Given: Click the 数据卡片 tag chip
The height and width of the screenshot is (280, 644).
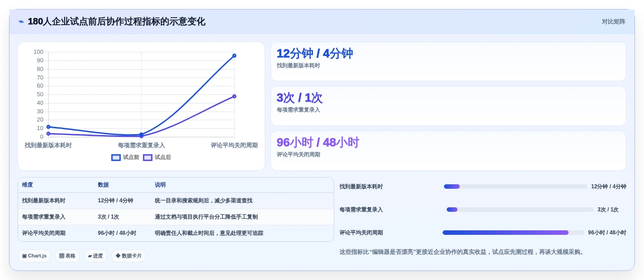Looking at the screenshot, I should 129,256.
